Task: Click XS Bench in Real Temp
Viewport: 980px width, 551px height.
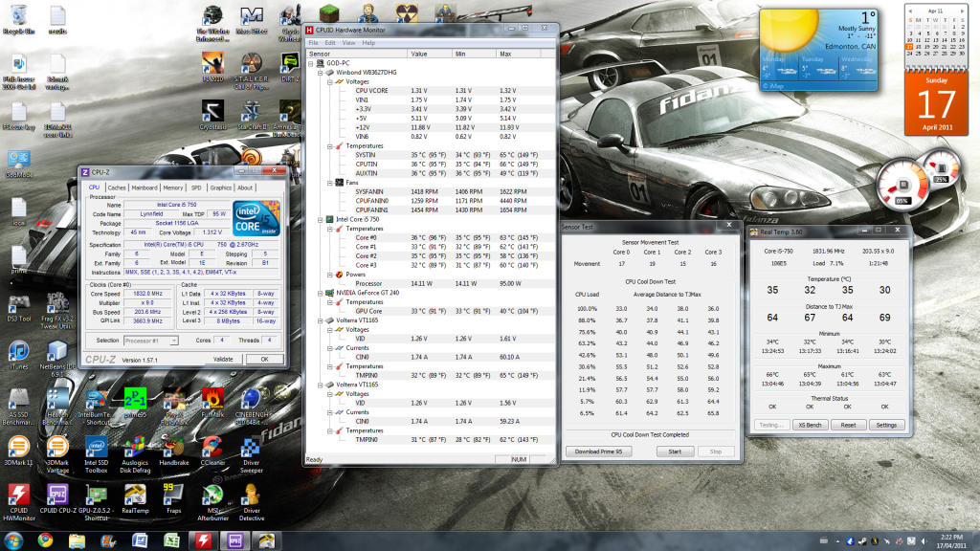Action: (810, 425)
